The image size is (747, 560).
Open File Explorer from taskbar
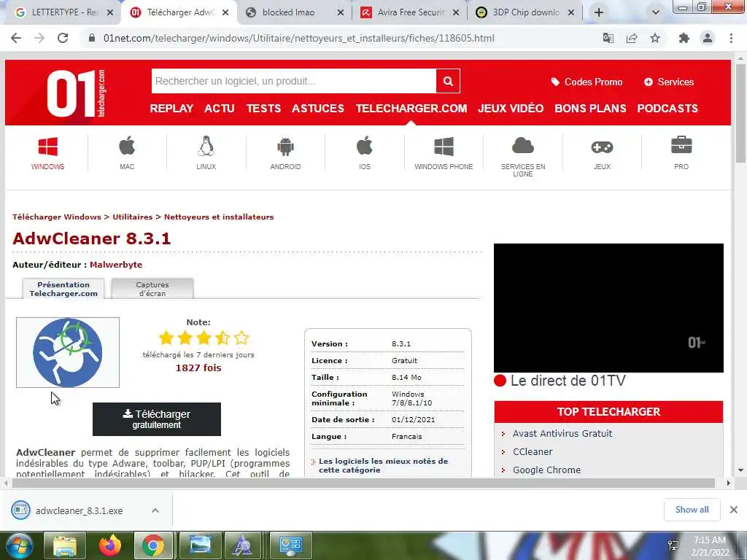click(x=65, y=545)
